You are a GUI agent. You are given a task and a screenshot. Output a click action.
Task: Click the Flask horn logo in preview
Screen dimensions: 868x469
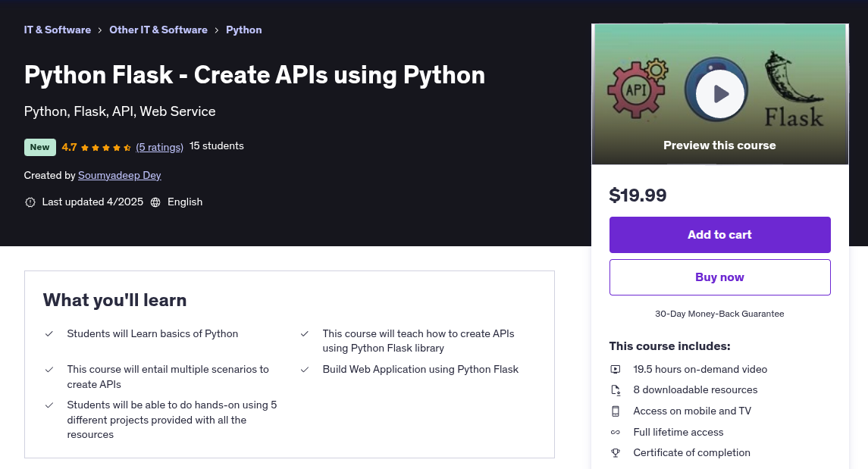794,89
